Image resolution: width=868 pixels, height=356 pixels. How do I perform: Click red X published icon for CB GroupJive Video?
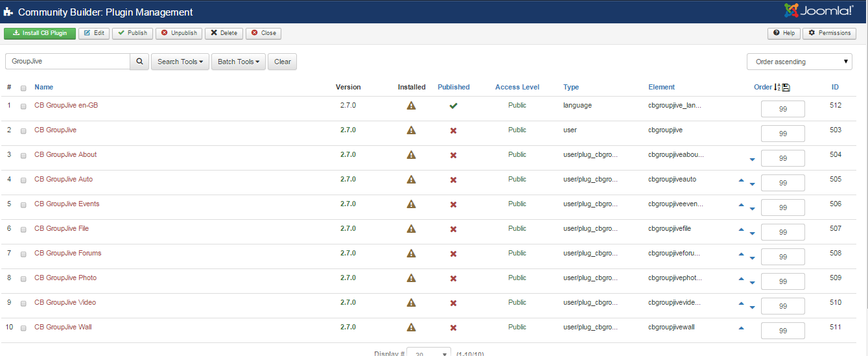(x=453, y=303)
